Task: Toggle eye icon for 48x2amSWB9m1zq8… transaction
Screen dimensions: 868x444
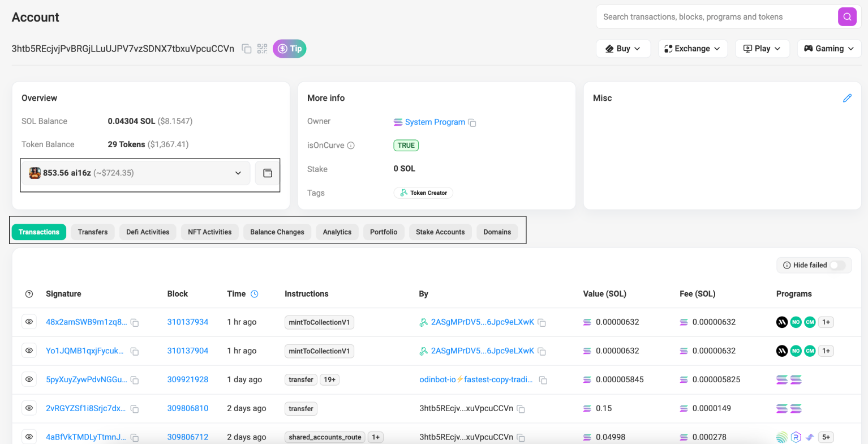Action: point(29,322)
